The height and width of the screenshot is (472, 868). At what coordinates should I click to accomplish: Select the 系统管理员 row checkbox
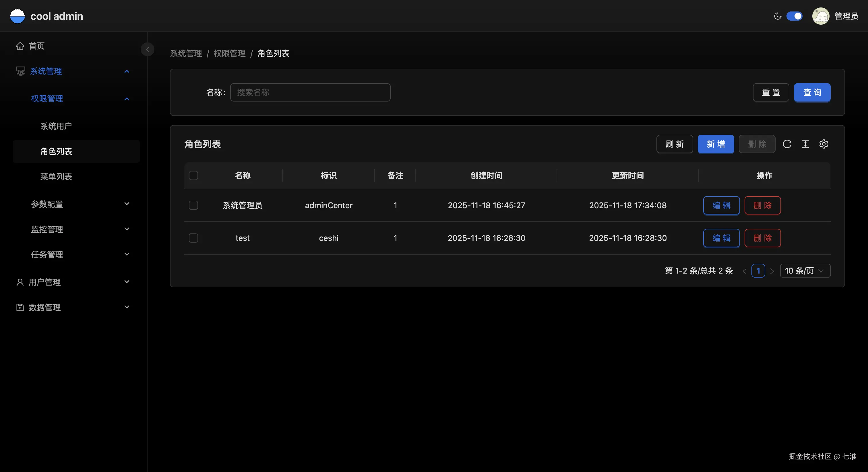click(193, 205)
